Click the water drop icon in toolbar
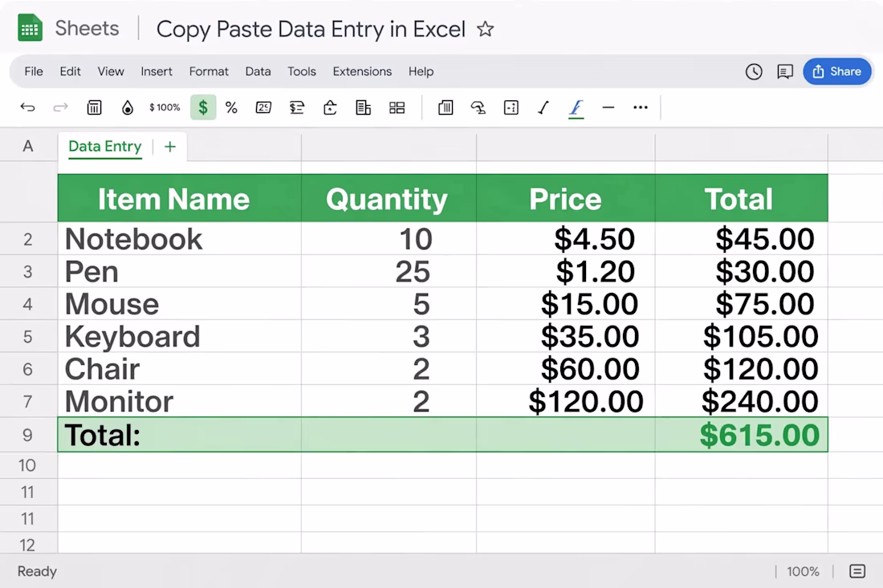 [x=128, y=107]
